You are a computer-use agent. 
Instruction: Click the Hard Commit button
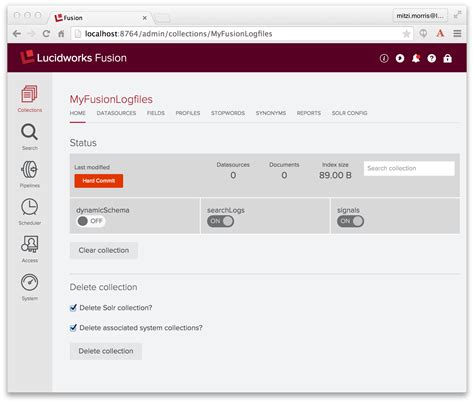click(99, 181)
